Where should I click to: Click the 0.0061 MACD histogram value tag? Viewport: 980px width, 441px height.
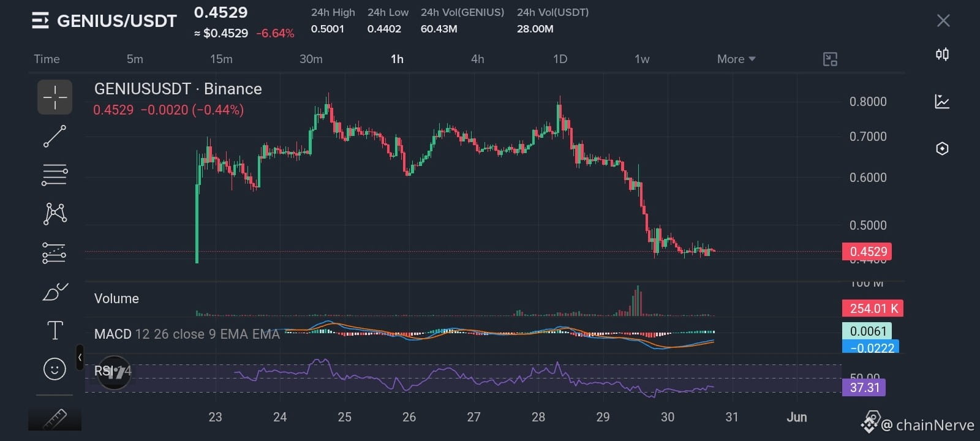click(867, 331)
